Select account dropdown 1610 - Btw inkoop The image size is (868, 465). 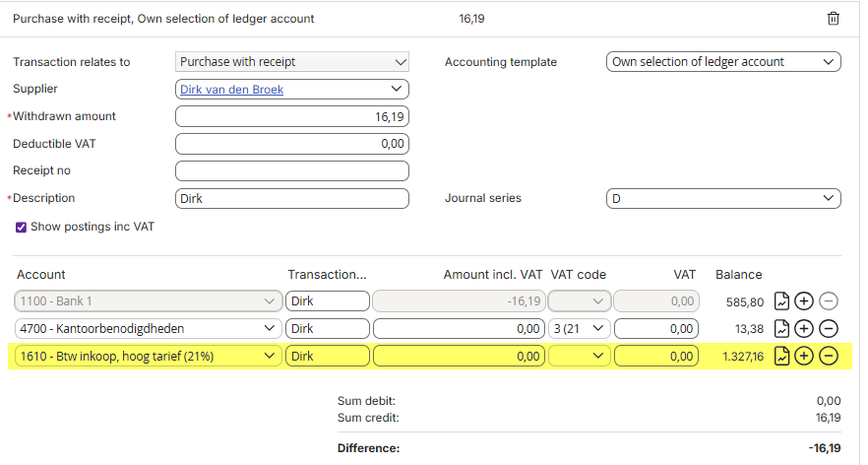(x=149, y=356)
